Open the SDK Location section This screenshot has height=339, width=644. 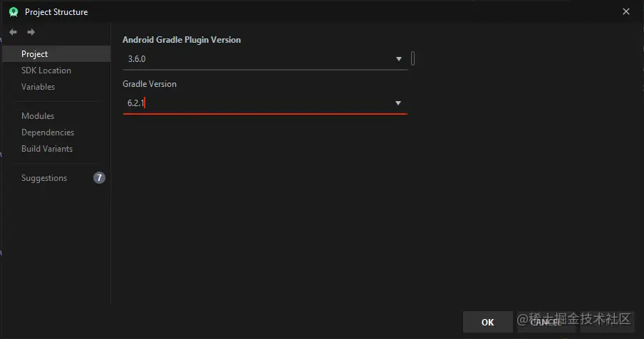pos(46,71)
